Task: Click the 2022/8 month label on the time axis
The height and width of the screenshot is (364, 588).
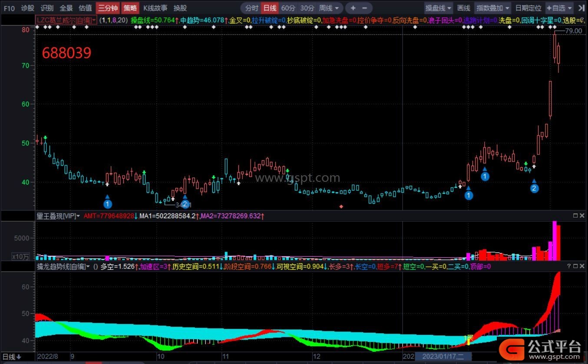Action: click(48, 356)
